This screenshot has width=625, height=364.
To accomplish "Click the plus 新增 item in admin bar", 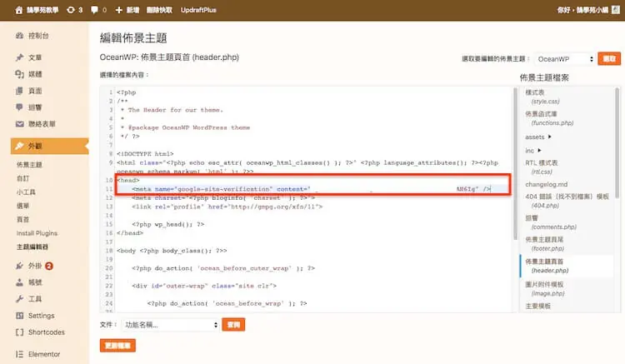I will 127,10.
